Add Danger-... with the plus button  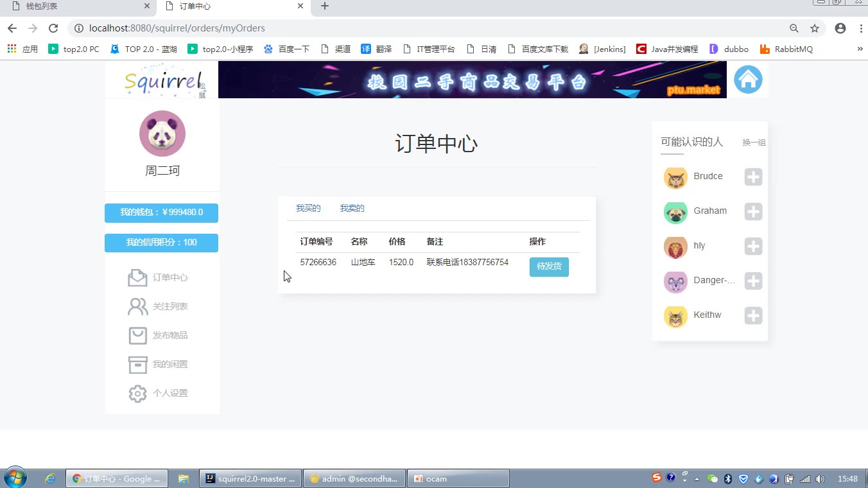[753, 281]
